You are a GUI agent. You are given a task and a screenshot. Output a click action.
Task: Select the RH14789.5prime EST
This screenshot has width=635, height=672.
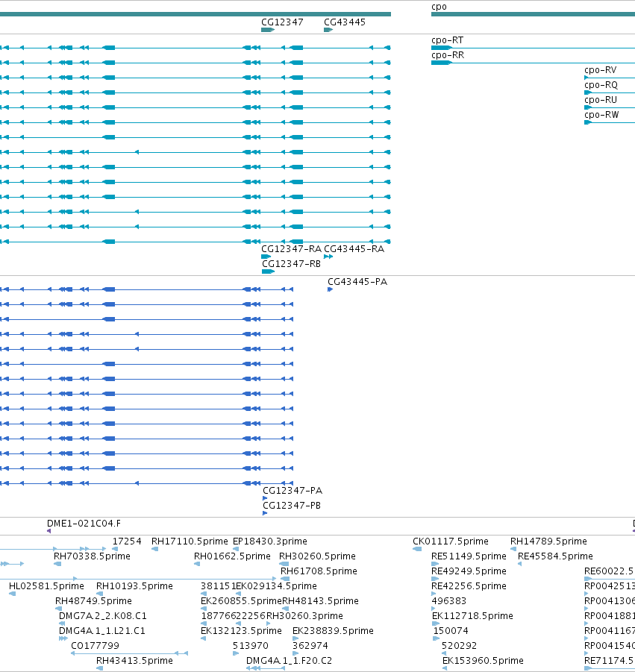(x=548, y=541)
